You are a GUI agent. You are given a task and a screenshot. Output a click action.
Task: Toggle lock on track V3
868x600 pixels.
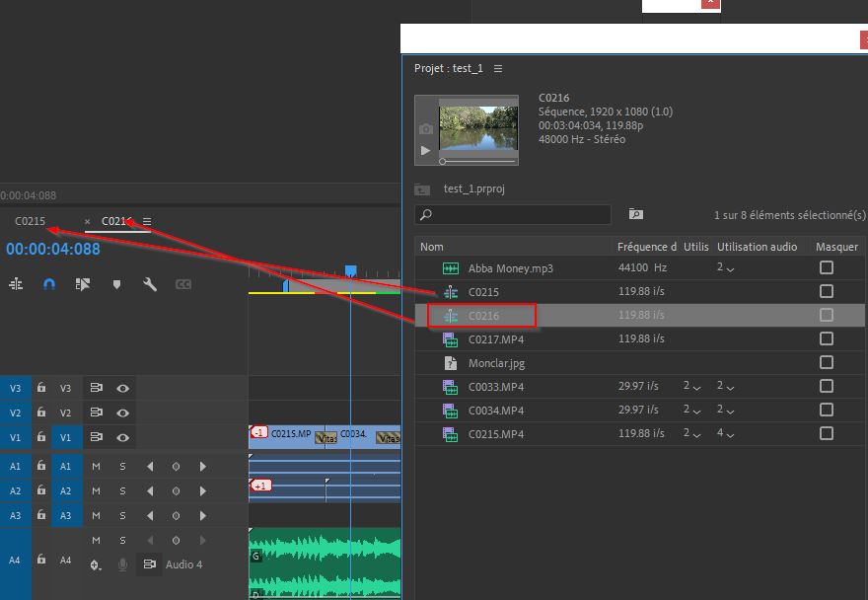click(41, 389)
